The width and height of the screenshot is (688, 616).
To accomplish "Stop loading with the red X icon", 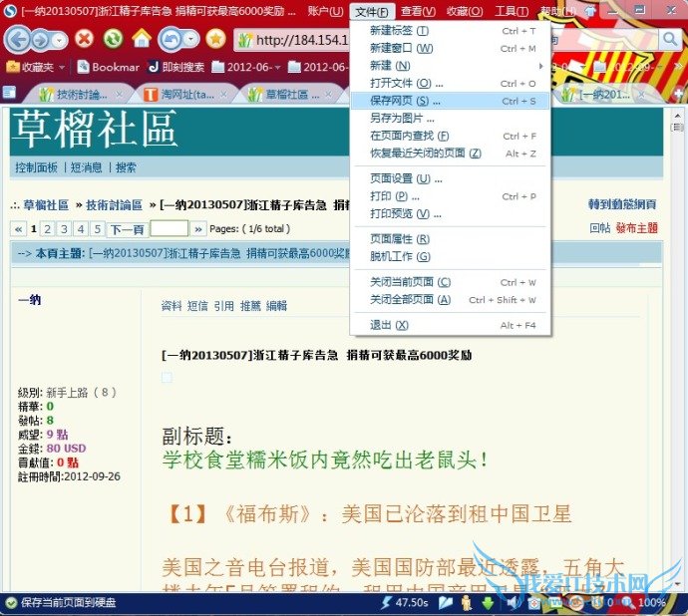I will tap(84, 40).
